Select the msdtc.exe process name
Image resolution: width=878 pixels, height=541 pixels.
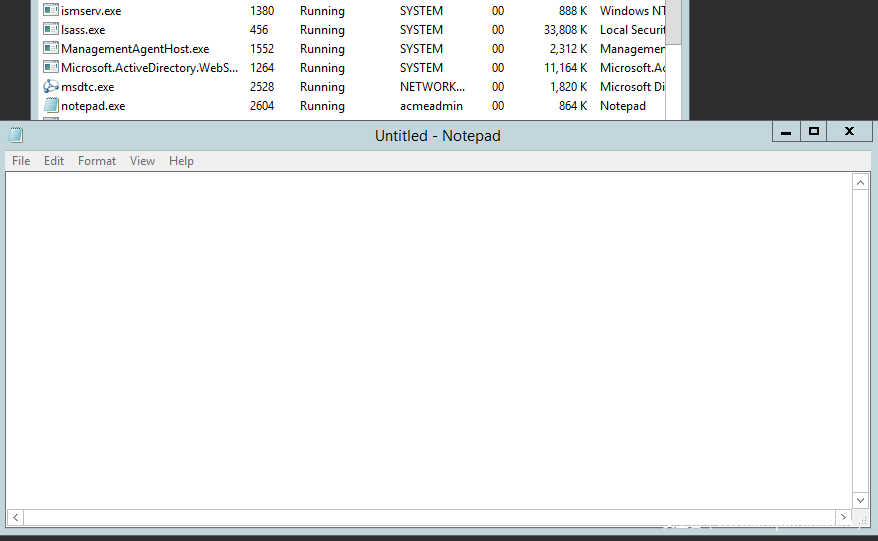click(x=87, y=87)
